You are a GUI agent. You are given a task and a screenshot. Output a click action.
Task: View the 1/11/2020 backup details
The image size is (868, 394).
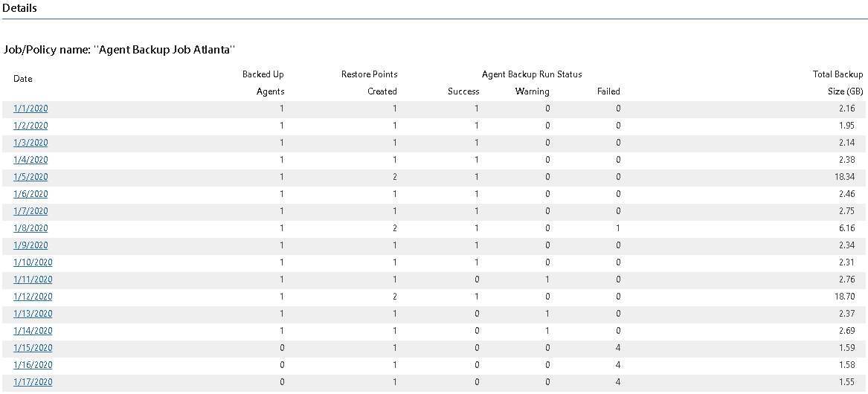click(x=33, y=280)
